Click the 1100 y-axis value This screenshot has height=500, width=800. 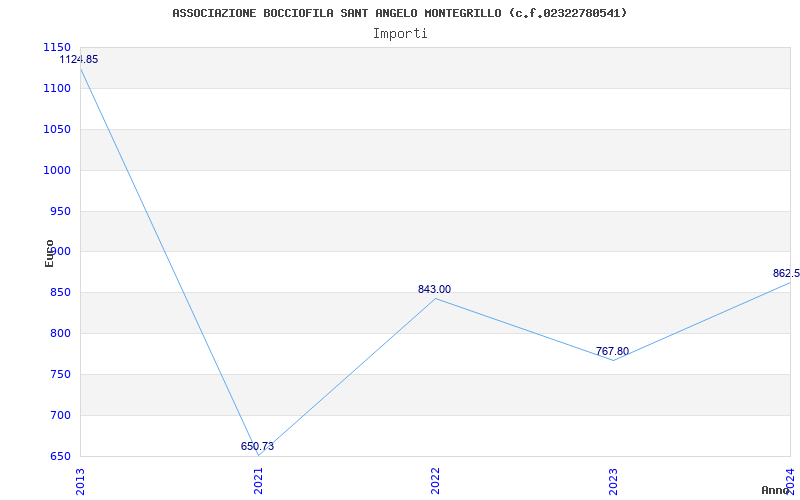[x=57, y=88]
